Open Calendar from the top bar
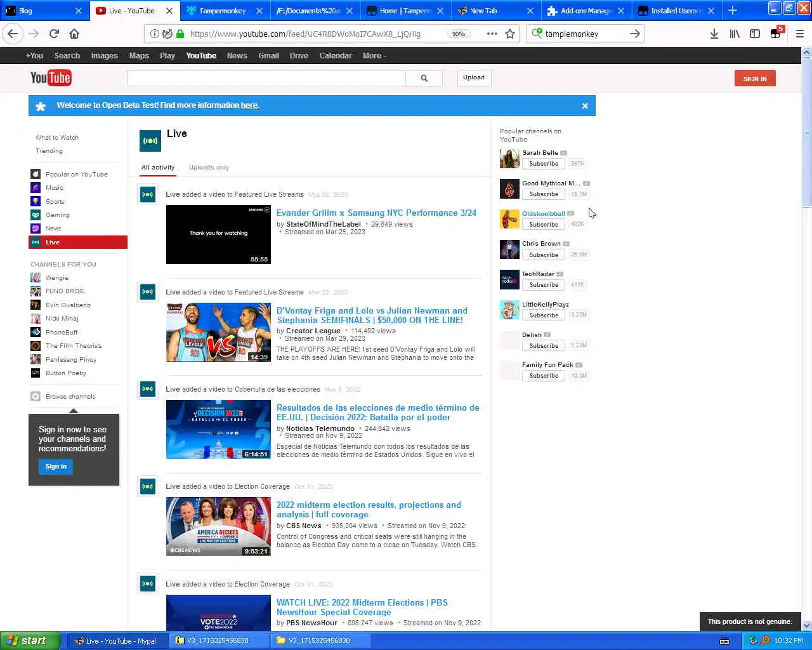The image size is (812, 650). click(336, 56)
